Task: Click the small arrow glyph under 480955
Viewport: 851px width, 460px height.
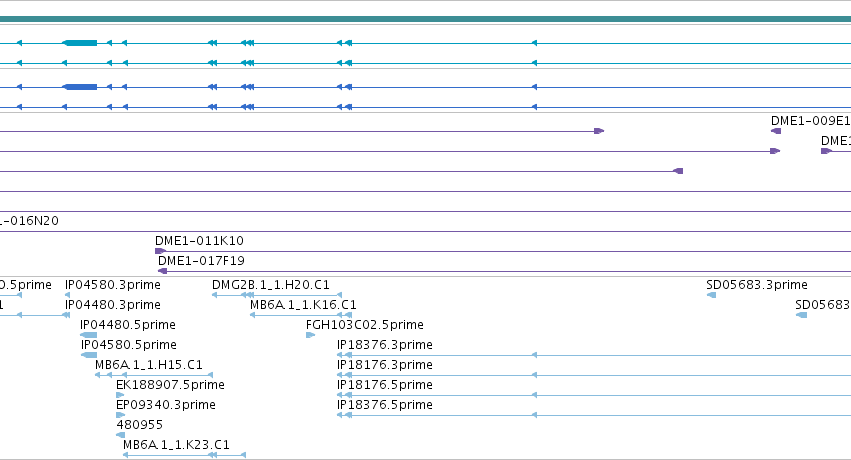Action: pyautogui.click(x=120, y=435)
